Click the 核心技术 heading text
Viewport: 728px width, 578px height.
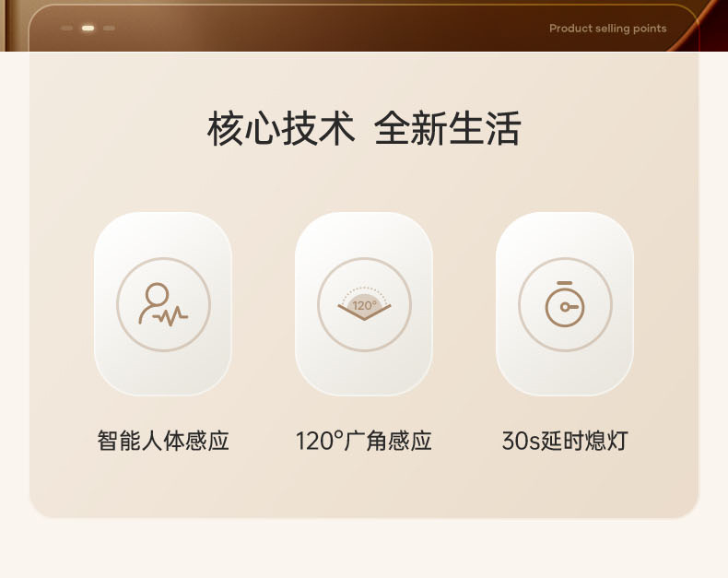tap(281, 128)
